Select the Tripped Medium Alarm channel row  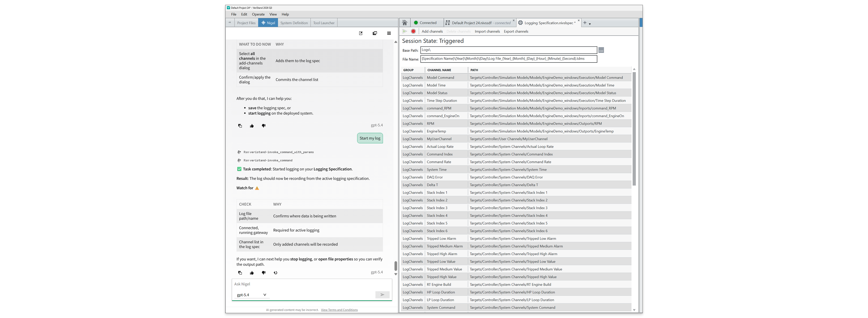click(x=516, y=246)
